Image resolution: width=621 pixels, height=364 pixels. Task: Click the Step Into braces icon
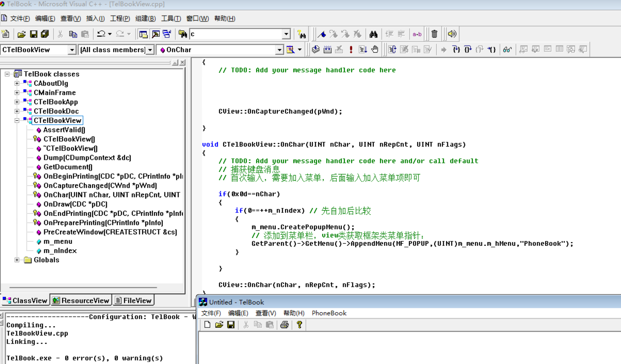456,50
